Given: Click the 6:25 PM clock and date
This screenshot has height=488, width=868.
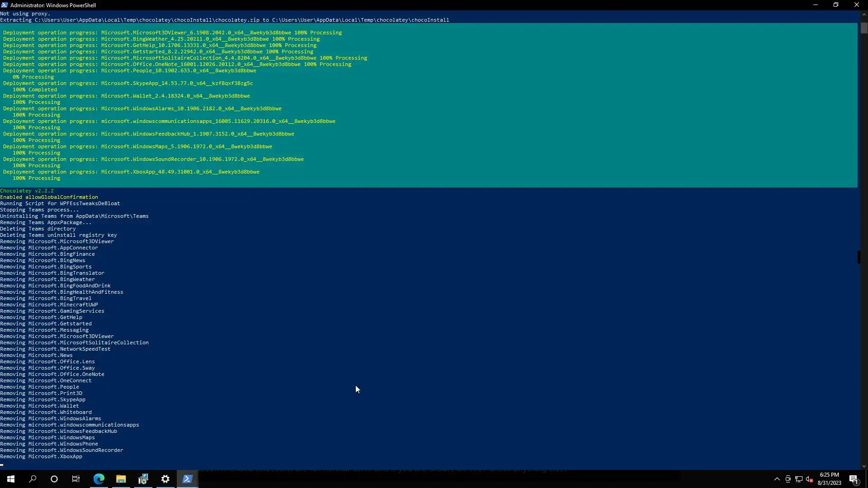Looking at the screenshot, I should (829, 479).
